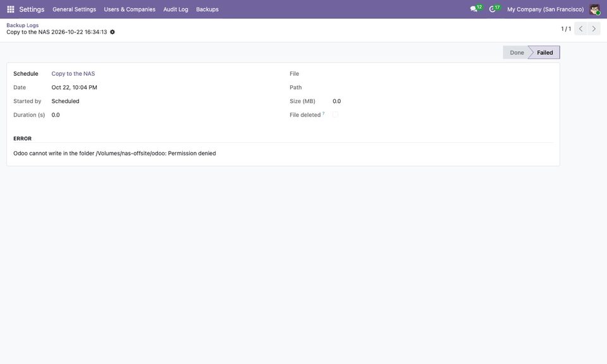
Task: Click the Started by value Scheduled
Action: click(x=65, y=101)
